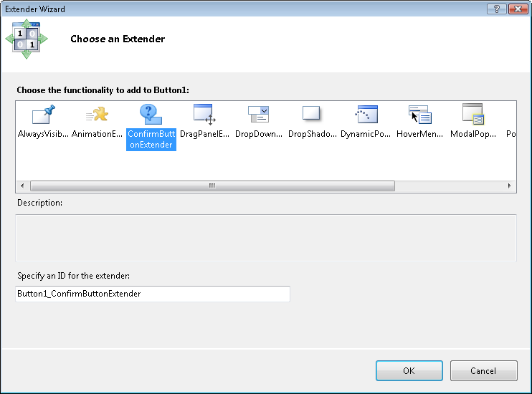This screenshot has width=532, height=394.
Task: Click the extender ID text field
Action: coord(153,294)
